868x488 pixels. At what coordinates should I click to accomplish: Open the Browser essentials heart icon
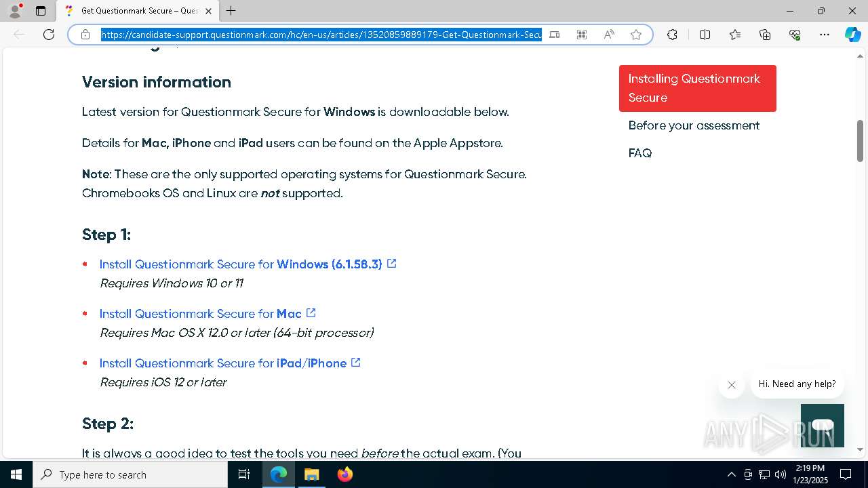(x=795, y=35)
